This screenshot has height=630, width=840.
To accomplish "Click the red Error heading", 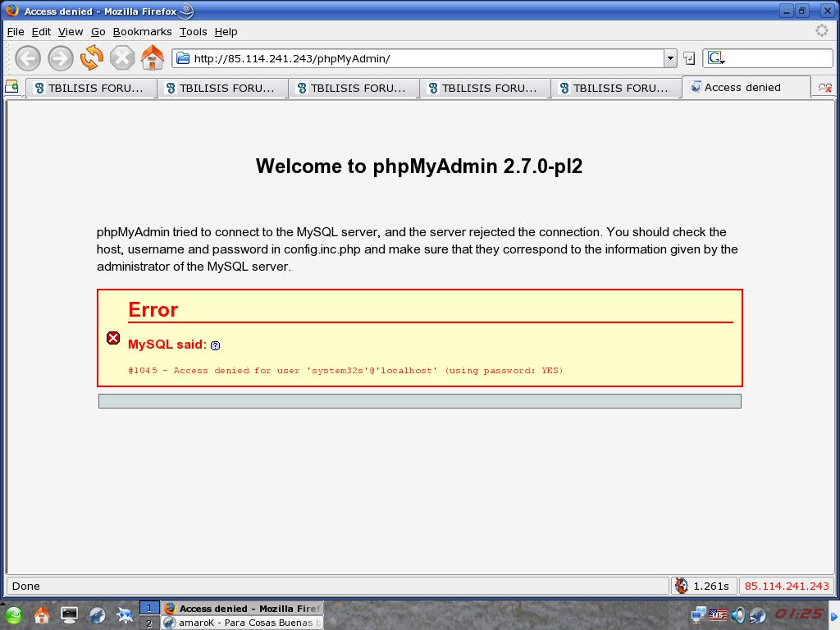I will pos(153,309).
